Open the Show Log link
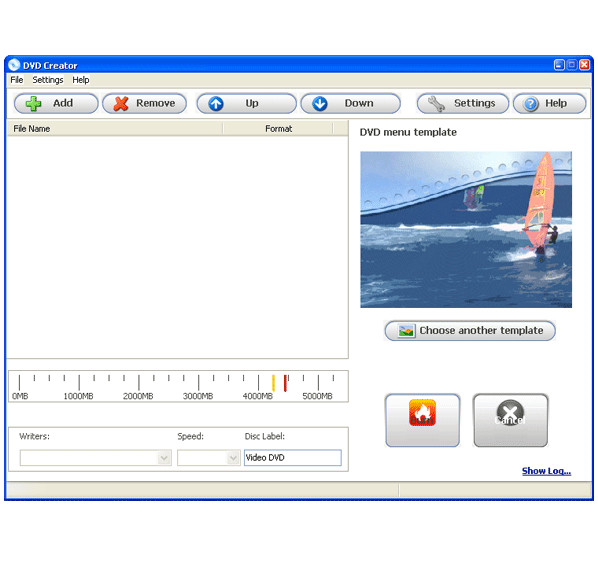The image size is (598, 570). tap(546, 471)
